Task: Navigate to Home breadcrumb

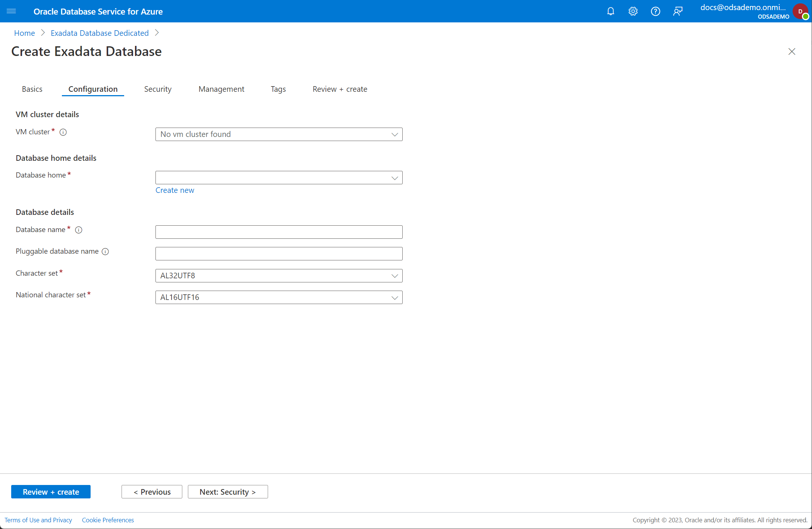Action: pos(24,33)
